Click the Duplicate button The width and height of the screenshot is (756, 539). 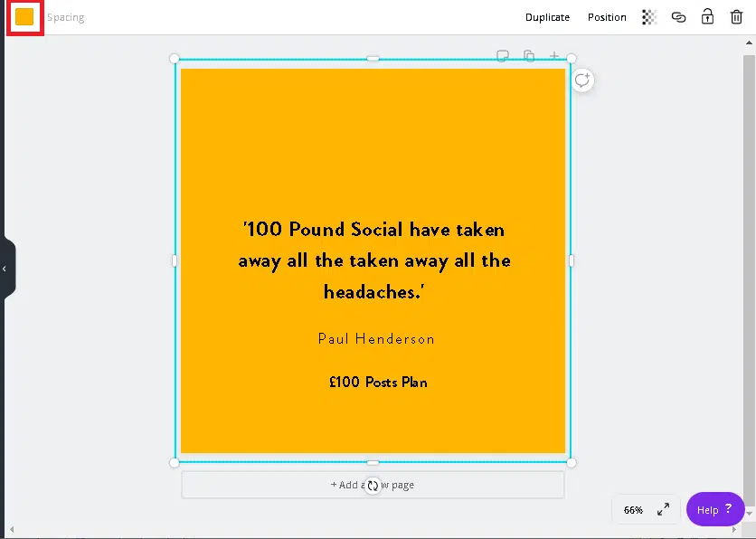[x=547, y=17]
